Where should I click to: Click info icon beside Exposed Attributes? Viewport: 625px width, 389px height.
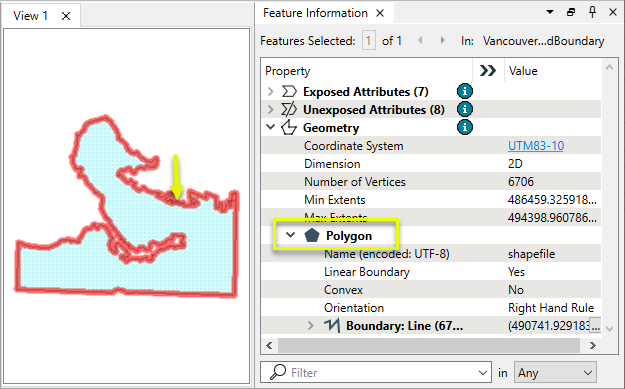coord(464,91)
